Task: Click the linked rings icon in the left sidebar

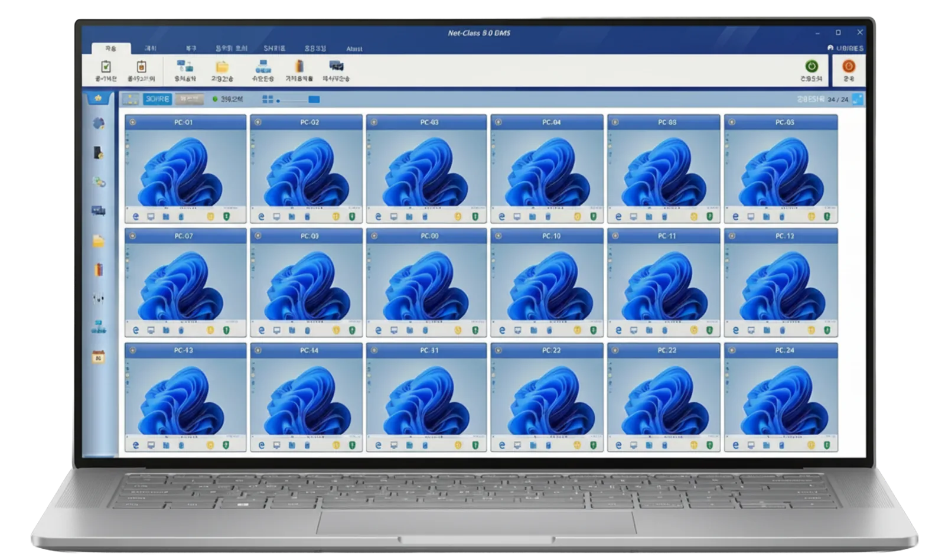Action: 99,182
